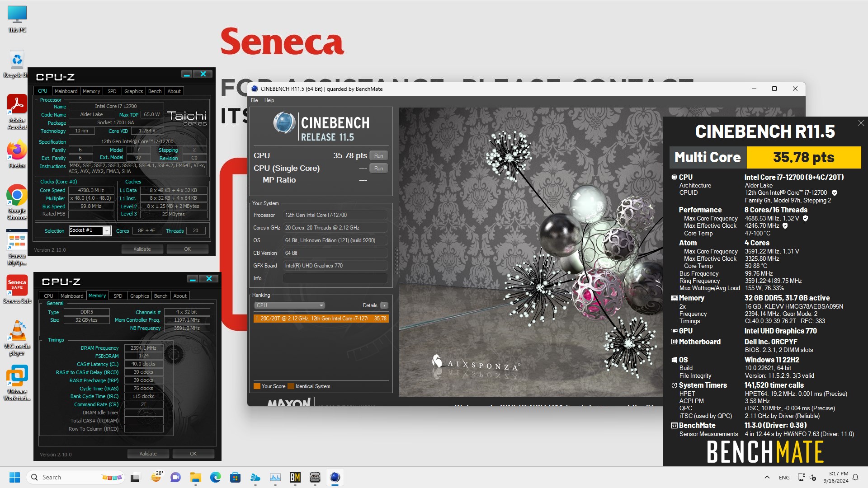Open the performance monitor taskbar icon
This screenshot has height=488, width=868.
[275, 477]
